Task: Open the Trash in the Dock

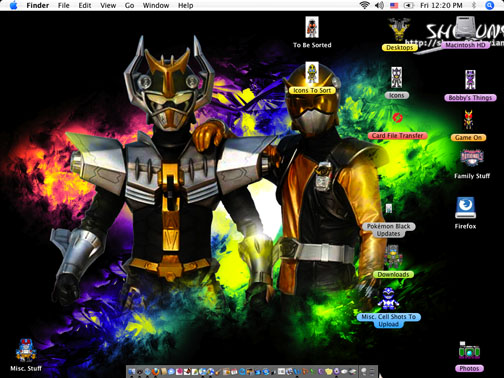Action: coord(372,372)
